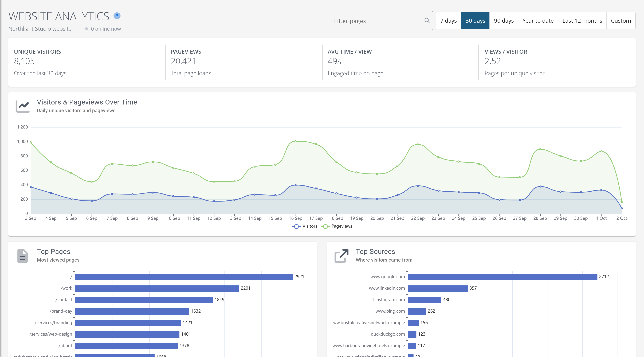Click the search magnifier icon in filter box
Image resolution: width=644 pixels, height=357 pixels.
(427, 21)
